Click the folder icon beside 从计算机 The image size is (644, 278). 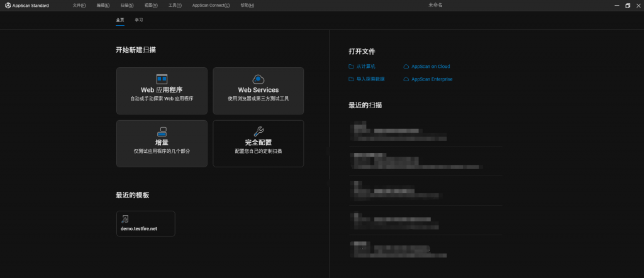point(351,67)
